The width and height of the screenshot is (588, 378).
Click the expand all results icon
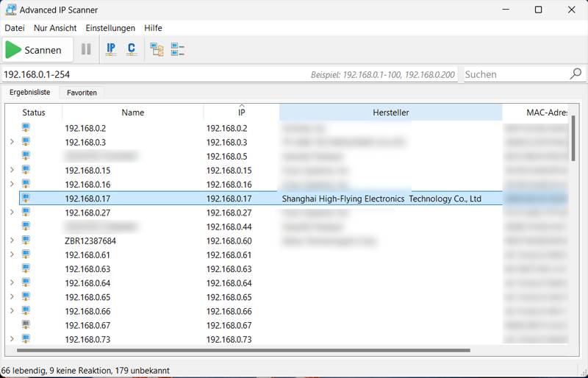(157, 49)
